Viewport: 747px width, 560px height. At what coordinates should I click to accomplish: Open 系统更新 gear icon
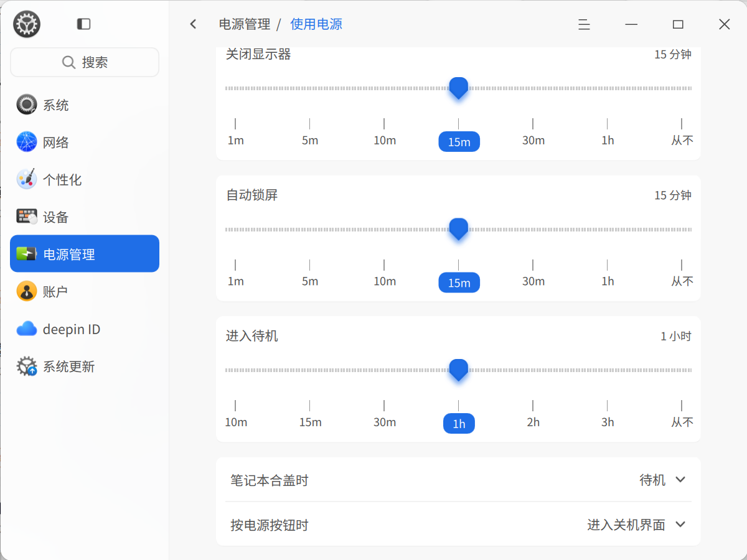click(x=27, y=366)
